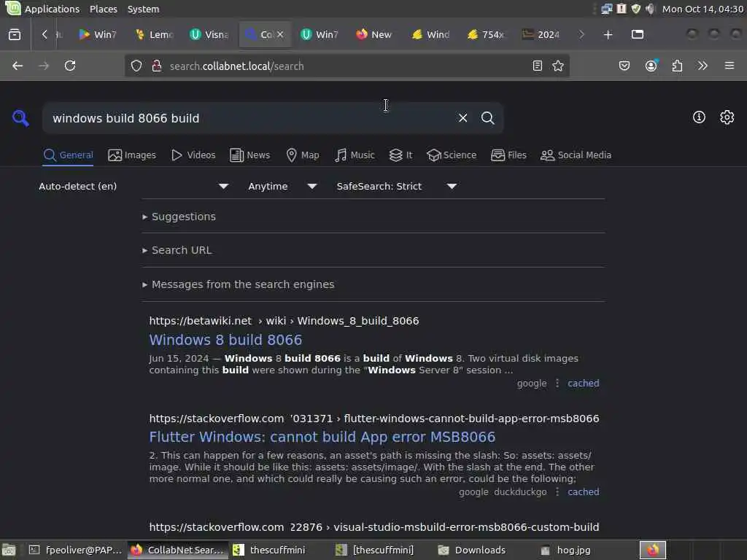
Task: Toggle Reader View icon in address bar
Action: coord(538,66)
